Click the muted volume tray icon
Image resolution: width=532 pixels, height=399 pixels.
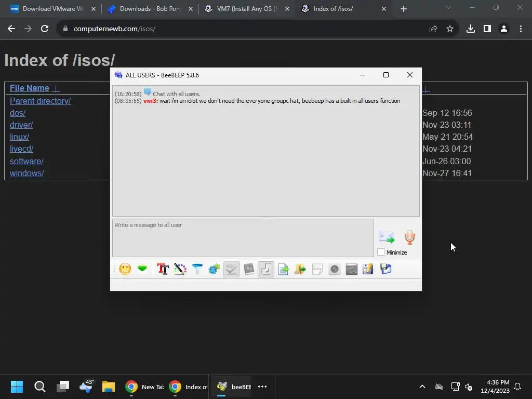[x=469, y=387]
